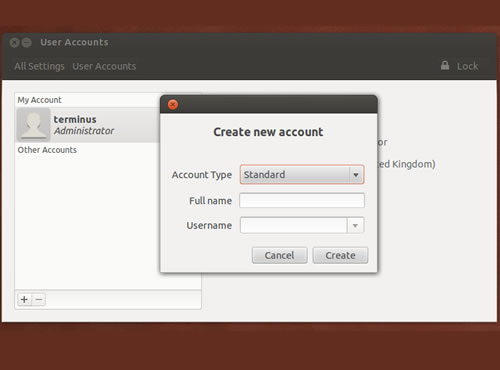Click the Create button
500x370 pixels.
(x=340, y=255)
